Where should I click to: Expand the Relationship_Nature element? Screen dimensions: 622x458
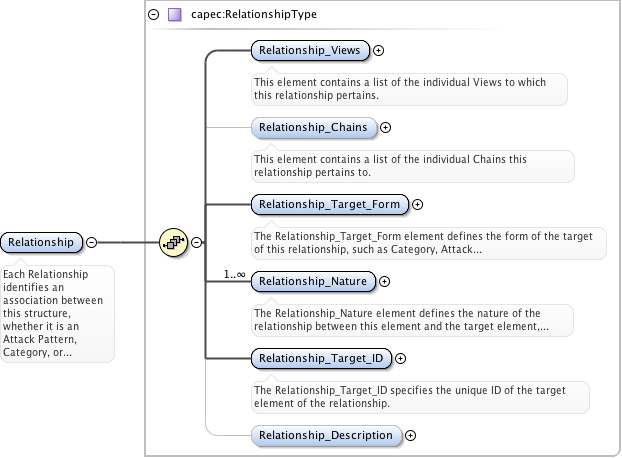click(x=385, y=282)
